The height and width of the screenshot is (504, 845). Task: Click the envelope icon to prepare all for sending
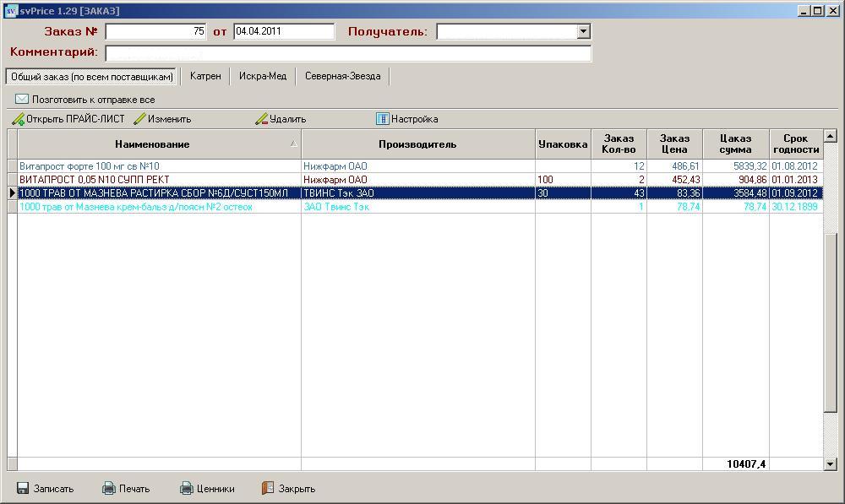22,99
